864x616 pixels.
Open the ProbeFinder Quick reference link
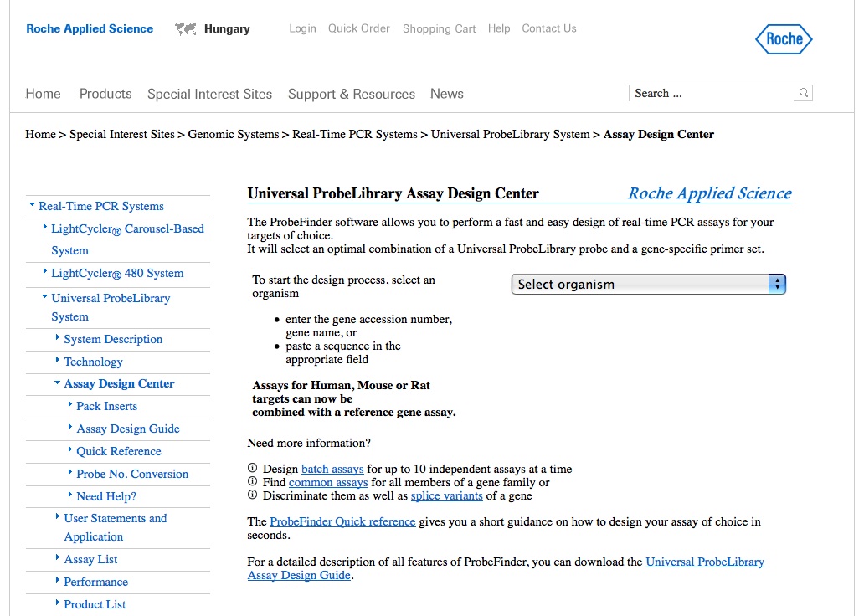click(x=342, y=521)
